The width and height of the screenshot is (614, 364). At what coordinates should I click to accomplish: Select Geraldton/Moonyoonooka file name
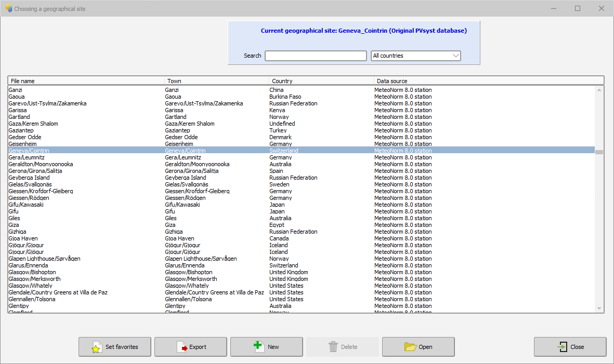pyautogui.click(x=41, y=164)
